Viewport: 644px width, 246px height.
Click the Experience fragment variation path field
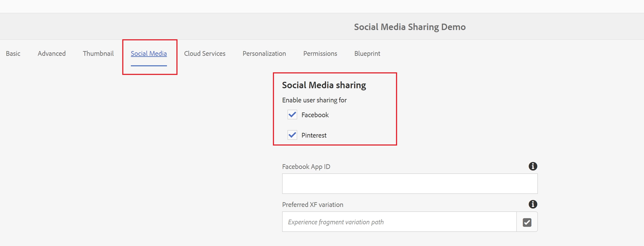pyautogui.click(x=399, y=222)
